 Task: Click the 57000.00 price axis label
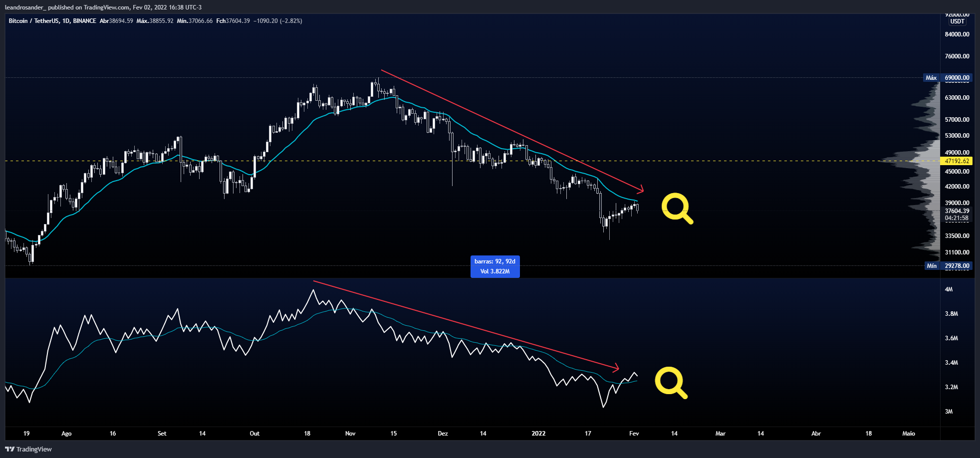tap(957, 120)
